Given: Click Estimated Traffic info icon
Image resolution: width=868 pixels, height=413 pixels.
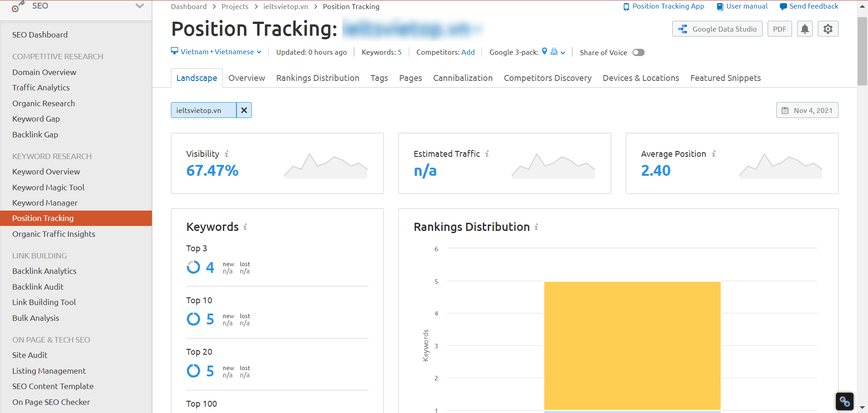Looking at the screenshot, I should (x=487, y=154).
